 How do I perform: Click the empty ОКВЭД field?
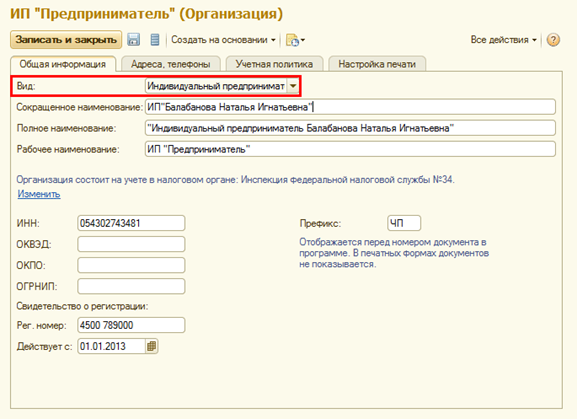pos(131,244)
